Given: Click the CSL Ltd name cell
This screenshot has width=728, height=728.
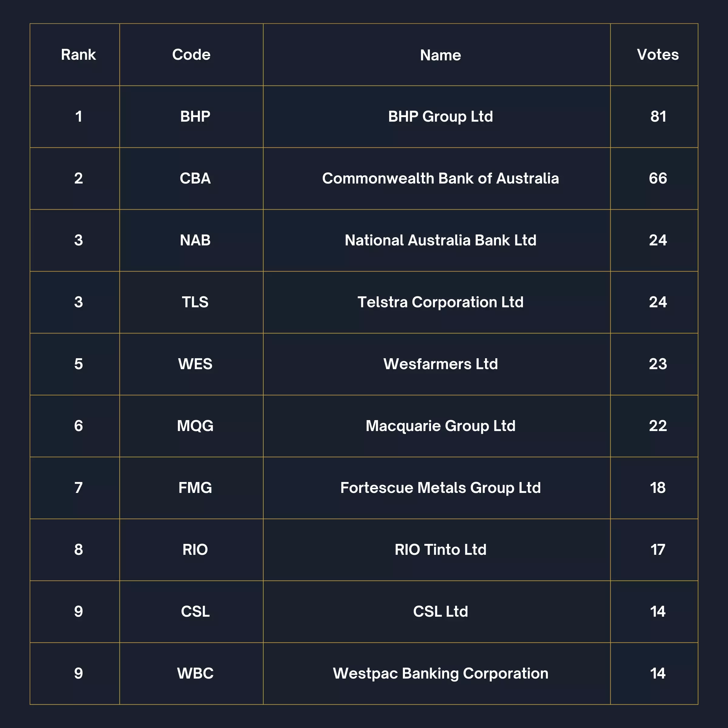Looking at the screenshot, I should (x=440, y=611).
